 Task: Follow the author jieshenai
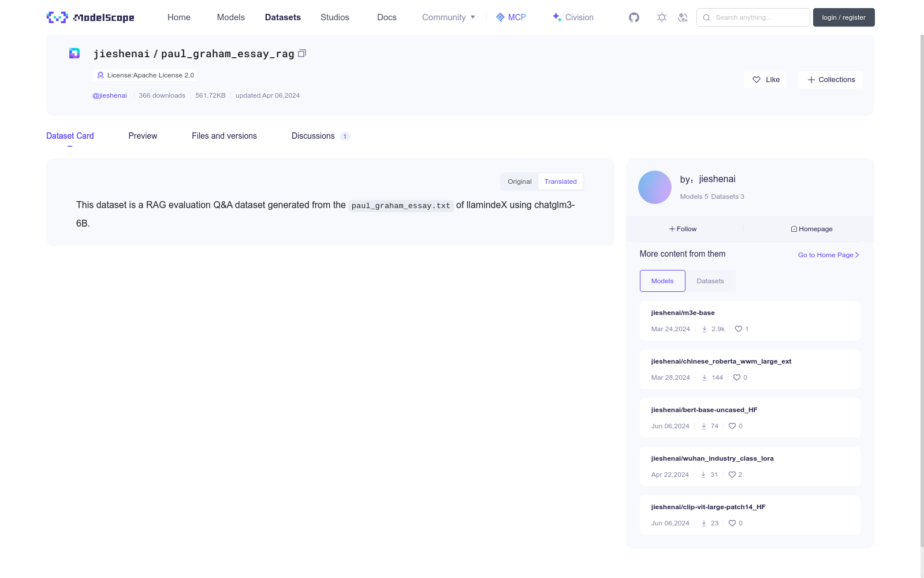coord(683,229)
